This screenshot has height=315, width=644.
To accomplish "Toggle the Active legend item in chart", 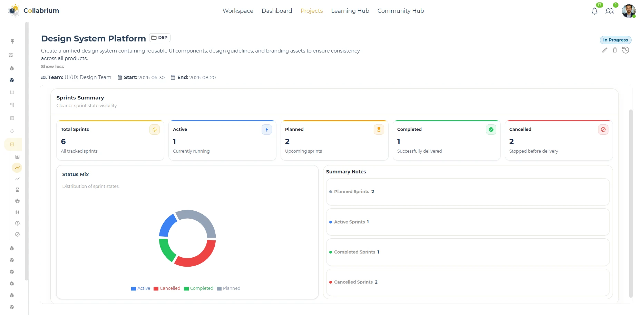I will coord(141,288).
